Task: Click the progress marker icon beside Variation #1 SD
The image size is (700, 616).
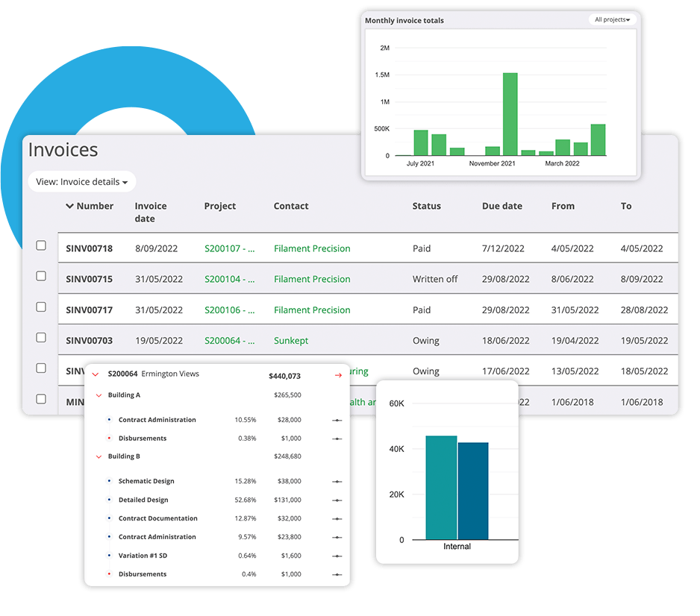Action: click(x=337, y=556)
